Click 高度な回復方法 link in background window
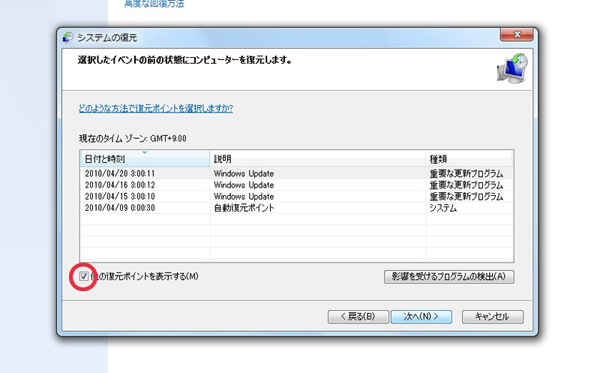The height and width of the screenshot is (373, 600). 154,4
